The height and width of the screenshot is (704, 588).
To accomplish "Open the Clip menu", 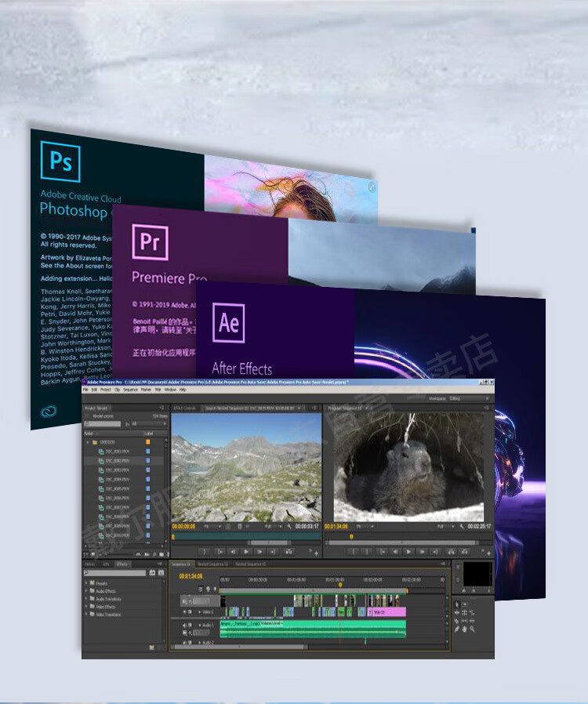I will pyautogui.click(x=117, y=390).
